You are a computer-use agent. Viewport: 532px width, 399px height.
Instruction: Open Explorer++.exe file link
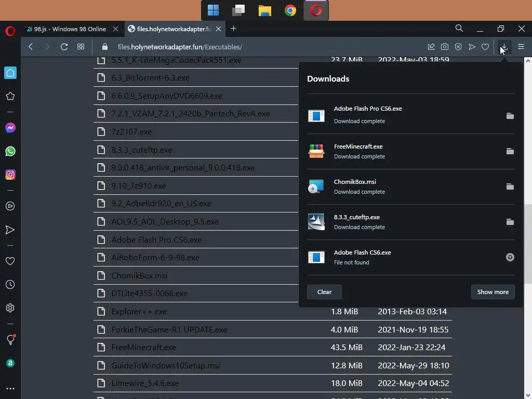tap(139, 312)
